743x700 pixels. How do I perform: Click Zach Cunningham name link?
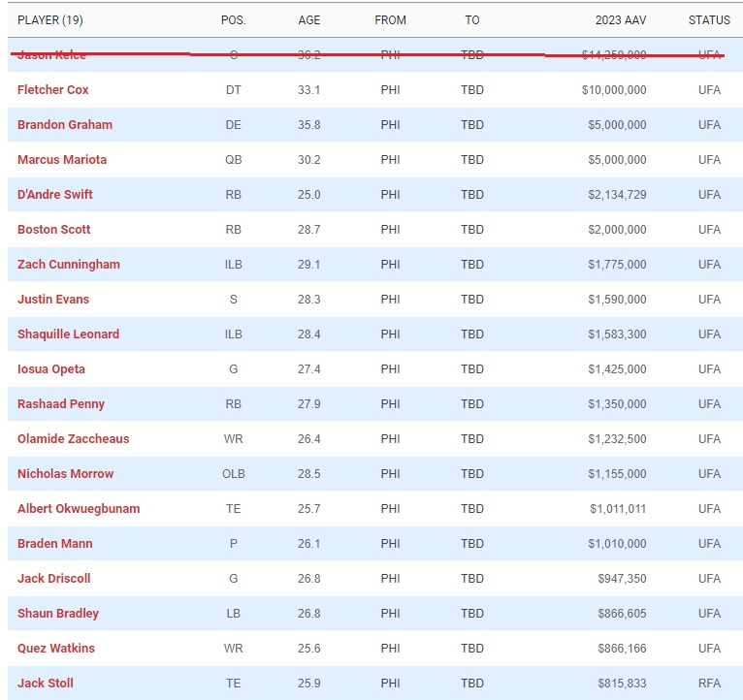pyautogui.click(x=69, y=265)
